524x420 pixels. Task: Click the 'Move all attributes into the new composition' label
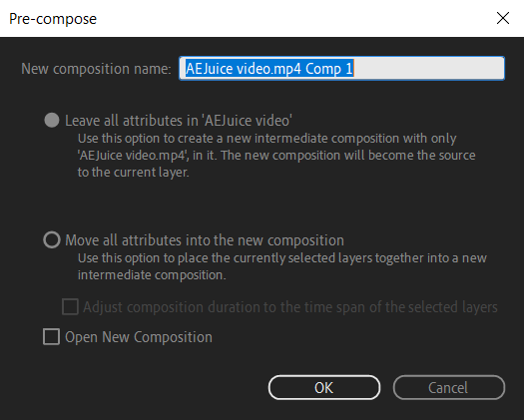coord(205,240)
